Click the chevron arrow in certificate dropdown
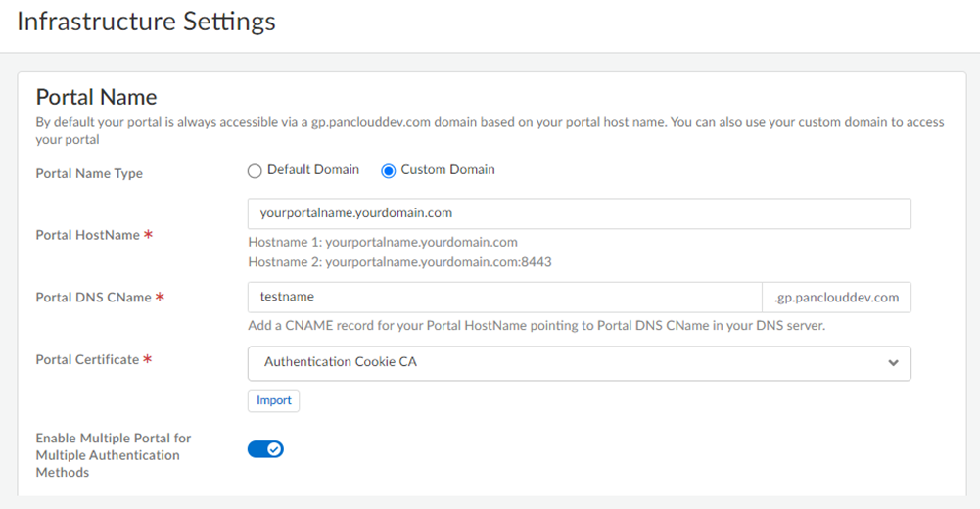 [x=893, y=363]
